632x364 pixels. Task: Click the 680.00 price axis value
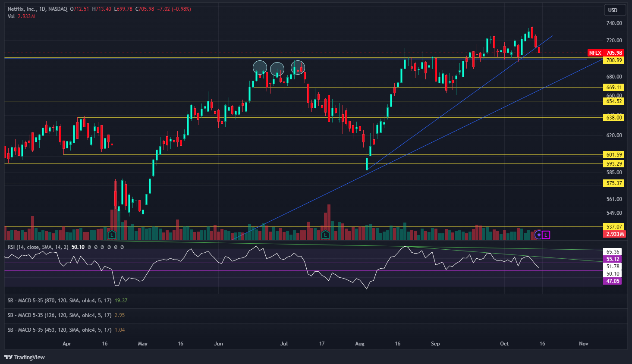click(614, 77)
